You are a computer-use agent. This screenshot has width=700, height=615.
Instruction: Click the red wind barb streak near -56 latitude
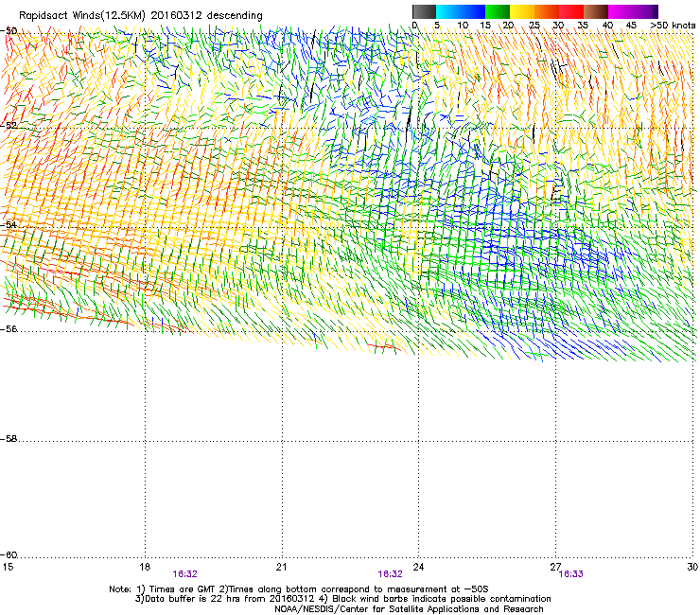pos(384,346)
